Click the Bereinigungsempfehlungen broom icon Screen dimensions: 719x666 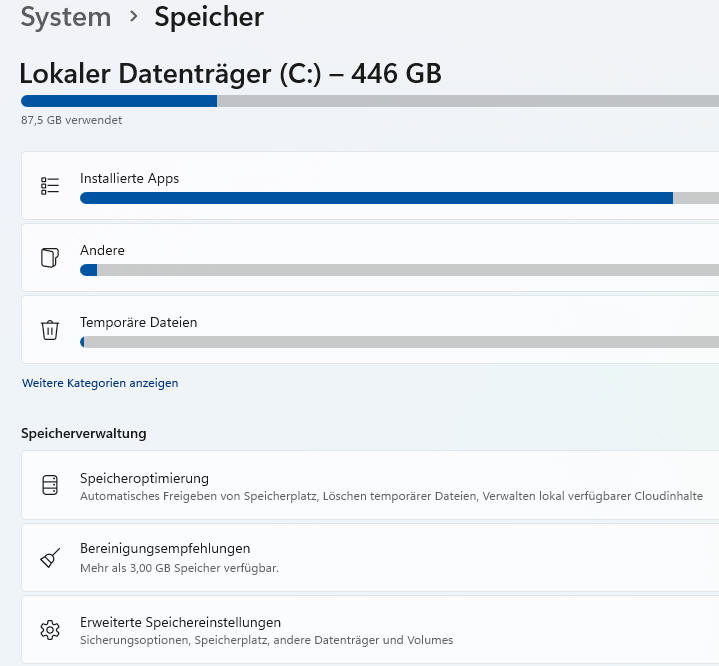tap(50, 558)
